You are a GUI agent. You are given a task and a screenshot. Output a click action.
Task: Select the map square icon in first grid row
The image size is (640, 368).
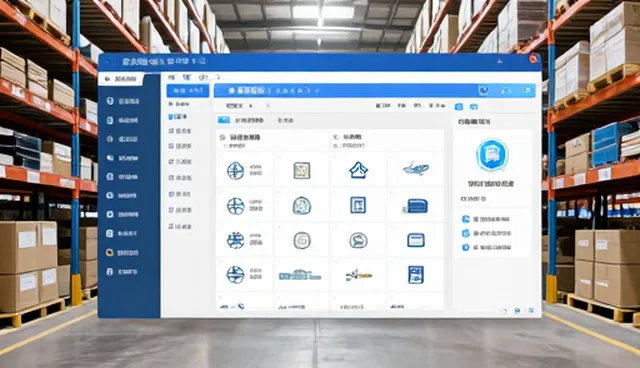(x=302, y=171)
